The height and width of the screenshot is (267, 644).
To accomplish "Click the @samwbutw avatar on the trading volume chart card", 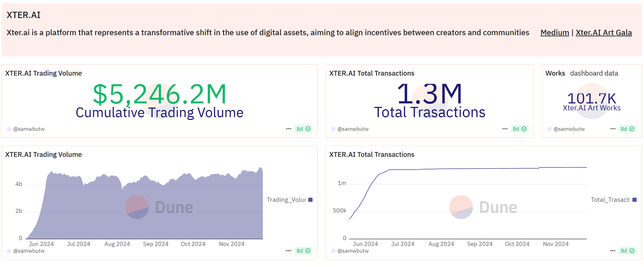I will 9,251.
